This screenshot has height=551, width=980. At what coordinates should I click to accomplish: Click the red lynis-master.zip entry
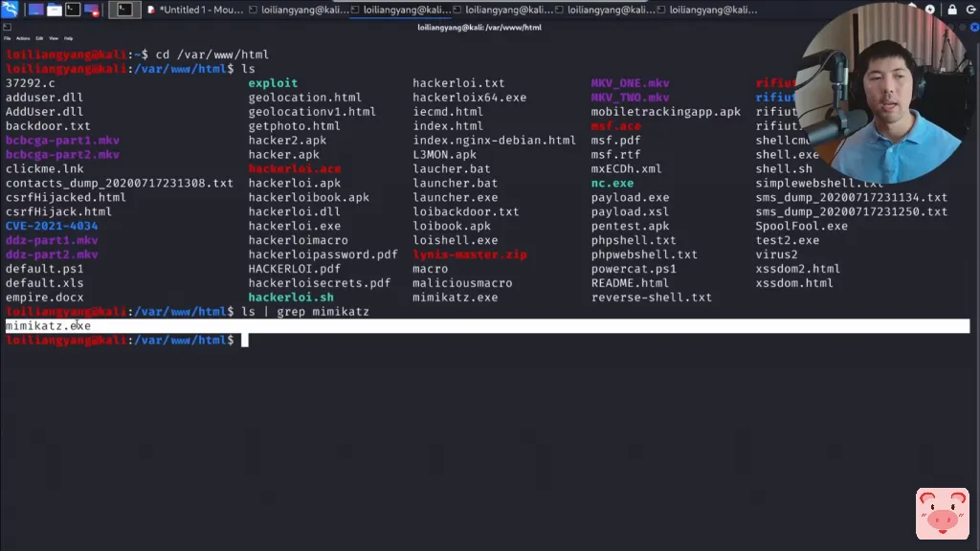[x=469, y=254]
